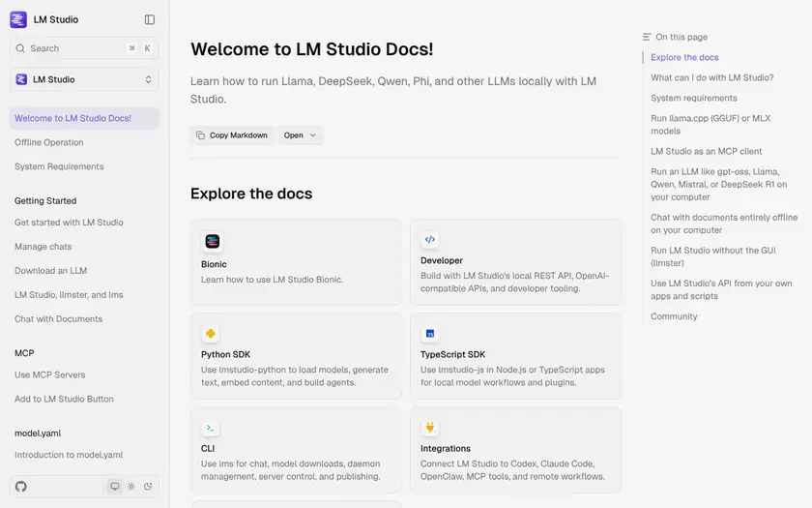The image size is (812, 508).
Task: Click the MCP section heading in sidebar
Action: pyautogui.click(x=24, y=353)
